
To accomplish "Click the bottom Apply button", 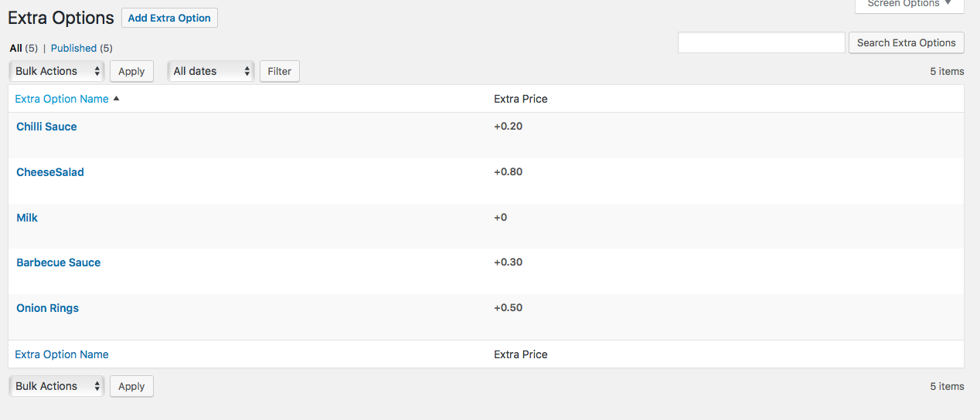I will click(x=131, y=386).
